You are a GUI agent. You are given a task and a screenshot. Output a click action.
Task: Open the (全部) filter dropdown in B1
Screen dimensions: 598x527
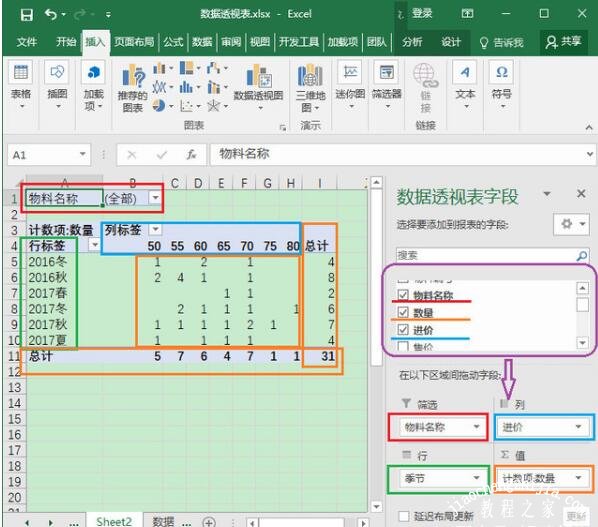click(x=155, y=198)
